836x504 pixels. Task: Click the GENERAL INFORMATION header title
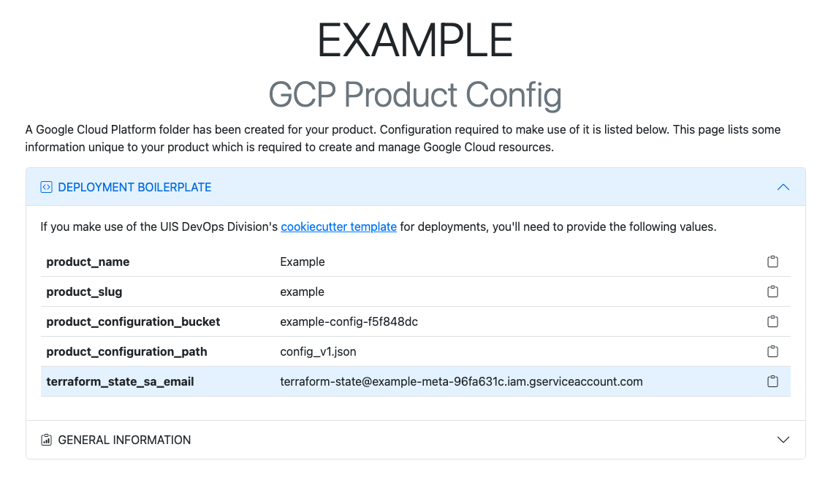(x=124, y=440)
